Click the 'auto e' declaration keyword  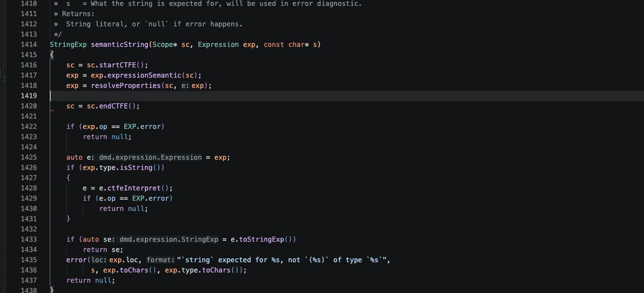[75, 157]
